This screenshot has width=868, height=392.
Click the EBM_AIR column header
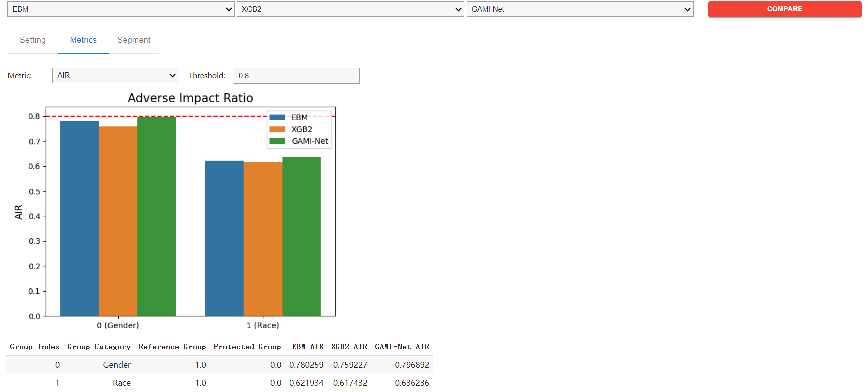tap(307, 347)
